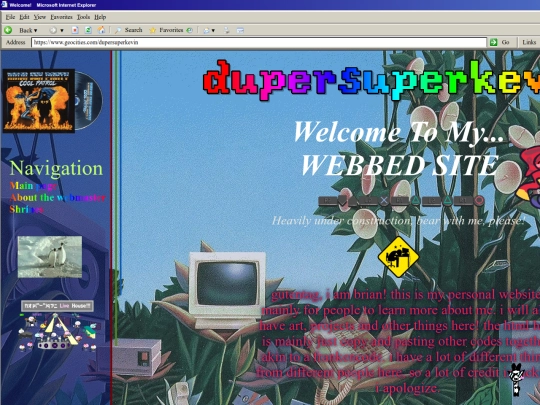
Task: Click the green Back arrow icon
Action: (8, 30)
